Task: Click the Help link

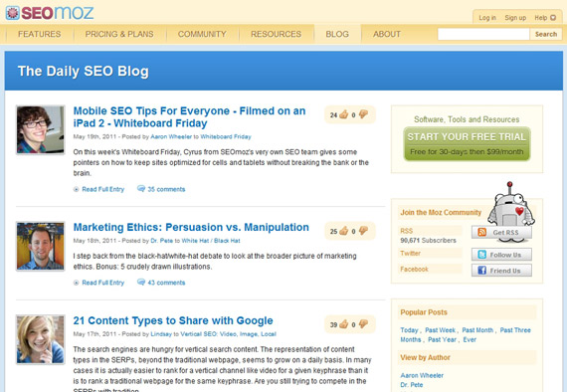Action: pos(540,18)
